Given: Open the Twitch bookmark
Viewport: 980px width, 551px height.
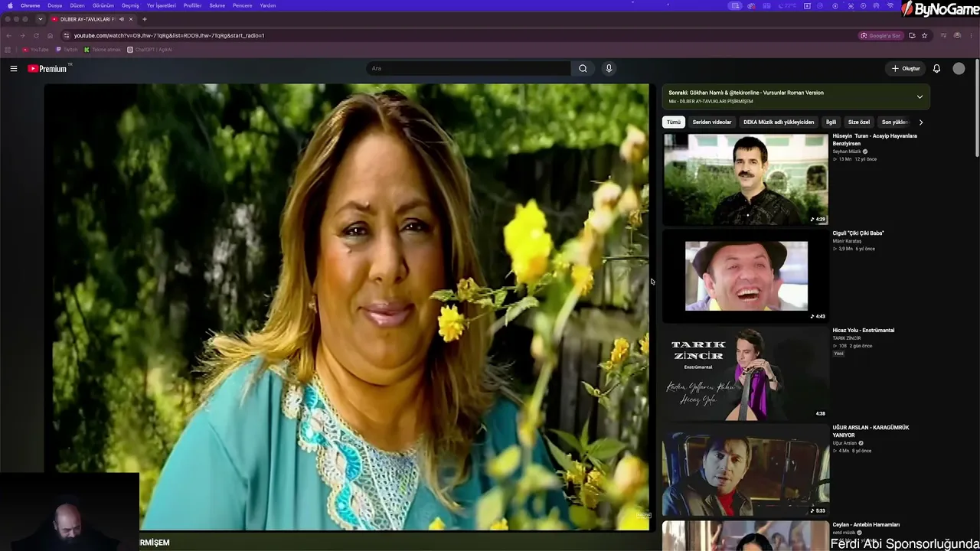Looking at the screenshot, I should (x=67, y=50).
